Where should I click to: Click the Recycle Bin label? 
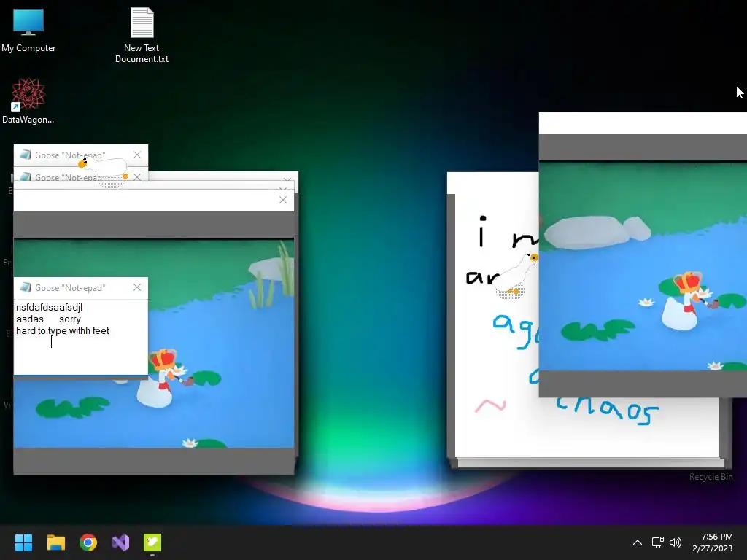(x=711, y=477)
